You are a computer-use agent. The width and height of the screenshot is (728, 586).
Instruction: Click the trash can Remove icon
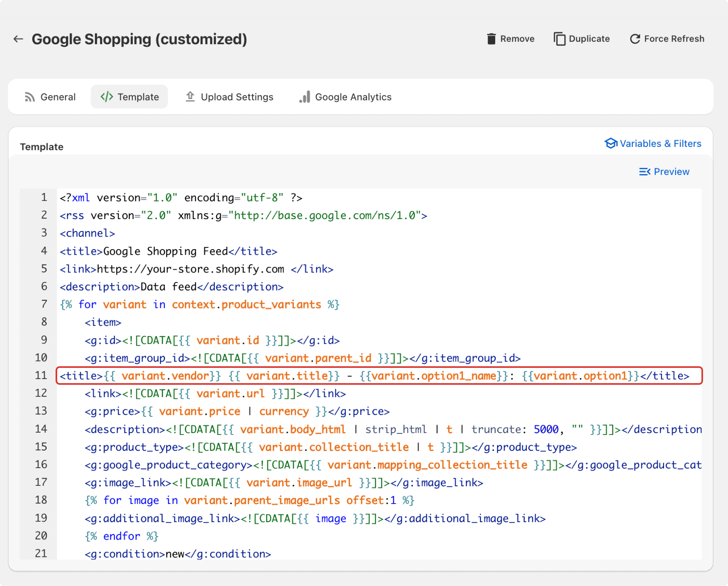491,39
